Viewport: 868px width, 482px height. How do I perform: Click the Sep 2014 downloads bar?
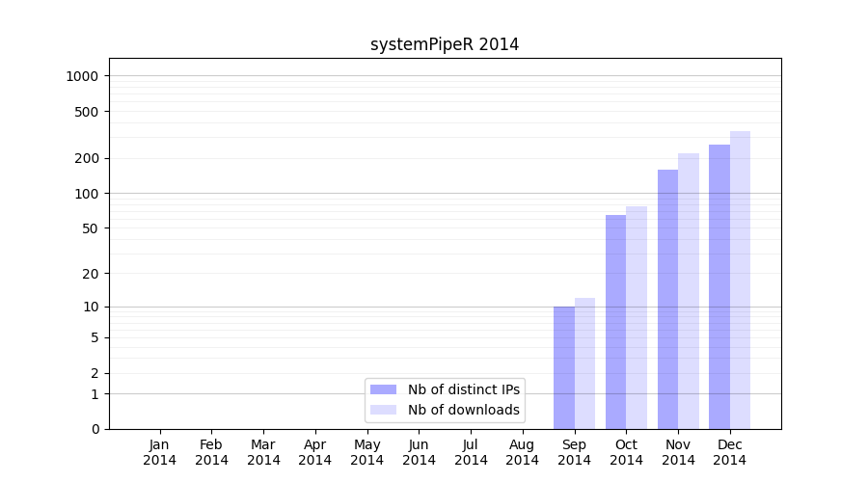click(584, 363)
